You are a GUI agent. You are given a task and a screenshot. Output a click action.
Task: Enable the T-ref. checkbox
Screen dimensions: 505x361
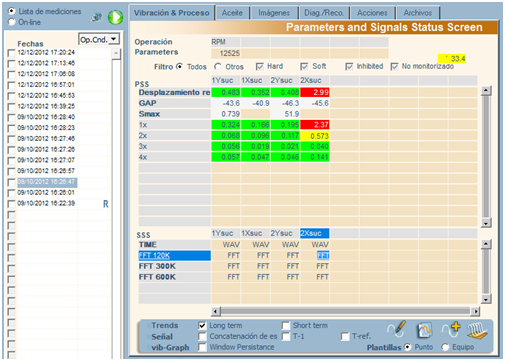(x=345, y=336)
